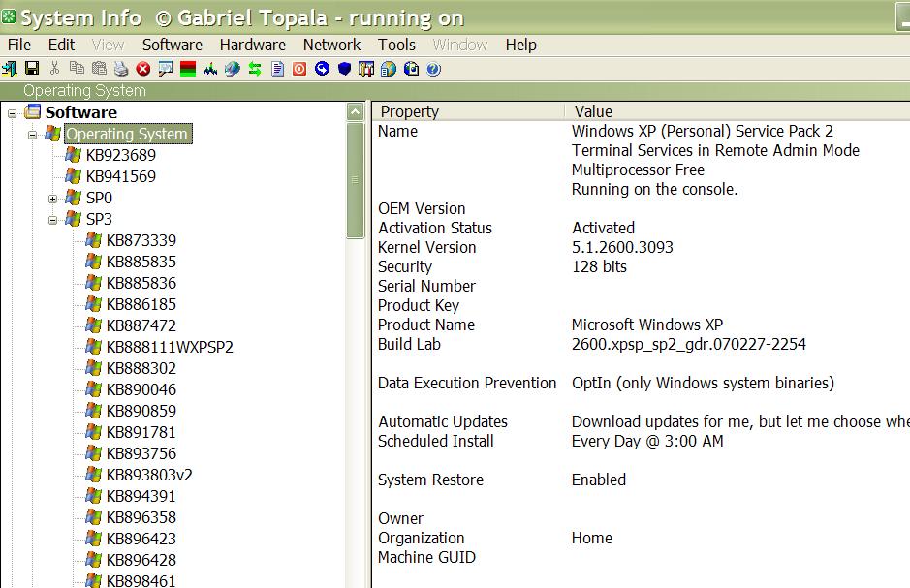Click the red power button icon
Screen dimensions: 910x588
299,69
